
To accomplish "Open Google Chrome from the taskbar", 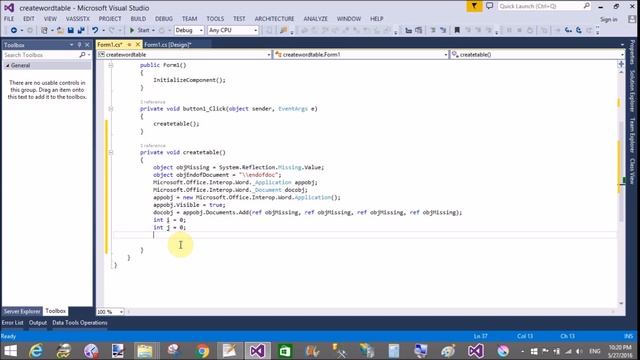I will [x=202, y=351].
